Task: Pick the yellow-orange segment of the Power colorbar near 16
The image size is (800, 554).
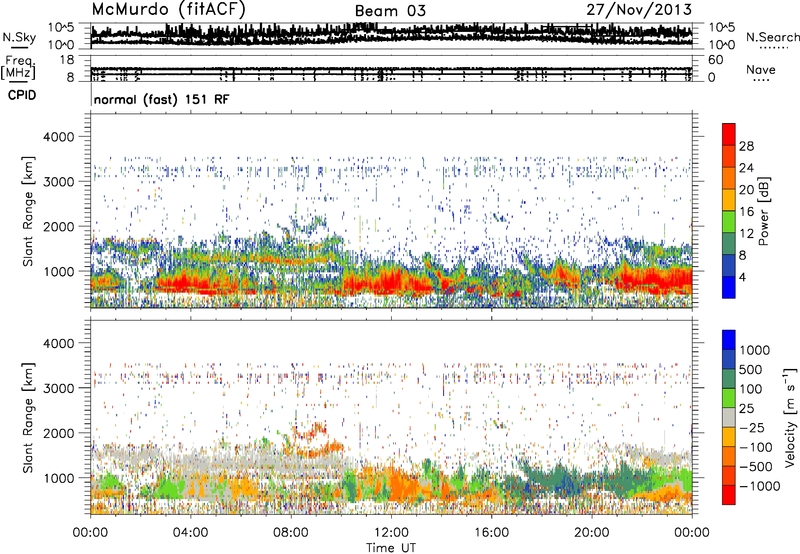Action: 729,200
